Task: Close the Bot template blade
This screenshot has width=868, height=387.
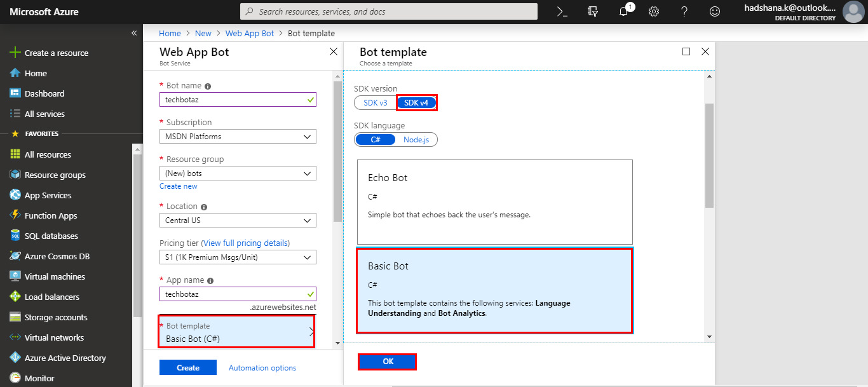Action: (x=705, y=51)
